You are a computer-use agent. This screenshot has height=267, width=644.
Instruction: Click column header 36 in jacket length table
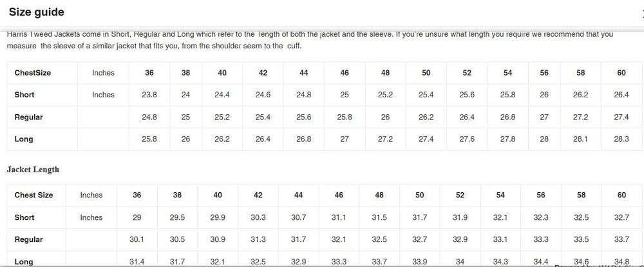pyautogui.click(x=137, y=195)
